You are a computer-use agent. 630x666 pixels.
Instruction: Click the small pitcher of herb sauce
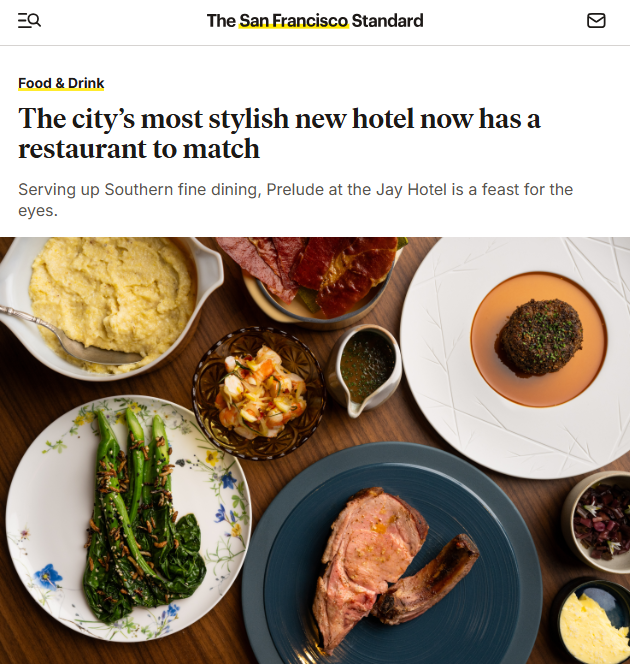coord(364,368)
